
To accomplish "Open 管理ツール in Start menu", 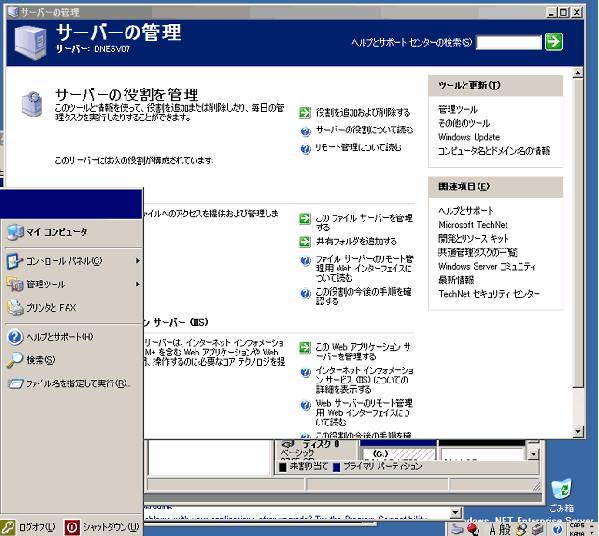I will (x=72, y=284).
